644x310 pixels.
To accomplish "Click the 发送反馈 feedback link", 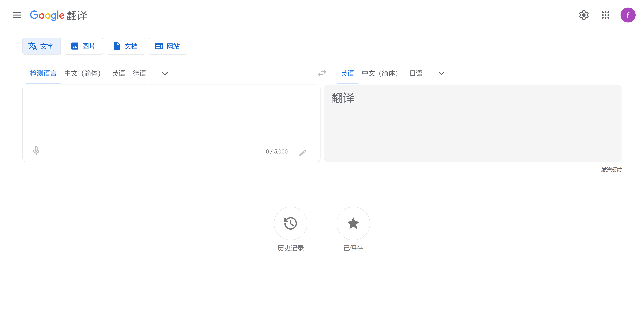I will (x=611, y=170).
